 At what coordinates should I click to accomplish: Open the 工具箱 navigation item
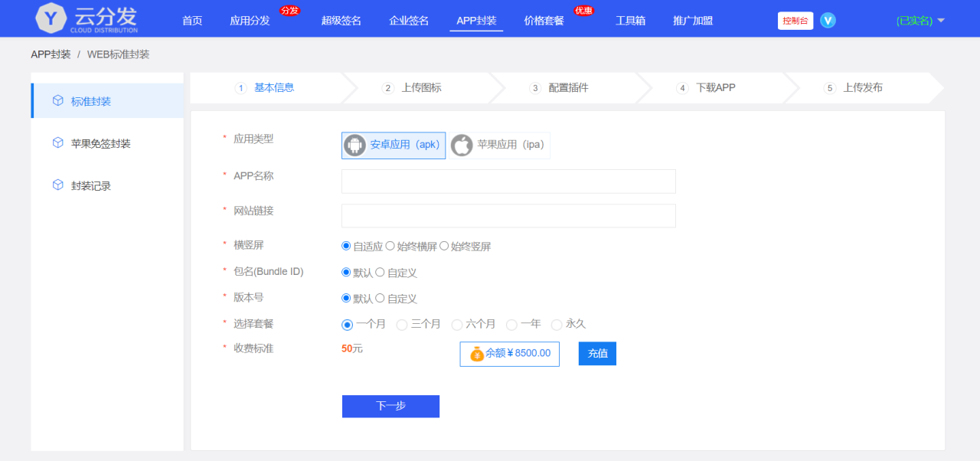click(631, 21)
